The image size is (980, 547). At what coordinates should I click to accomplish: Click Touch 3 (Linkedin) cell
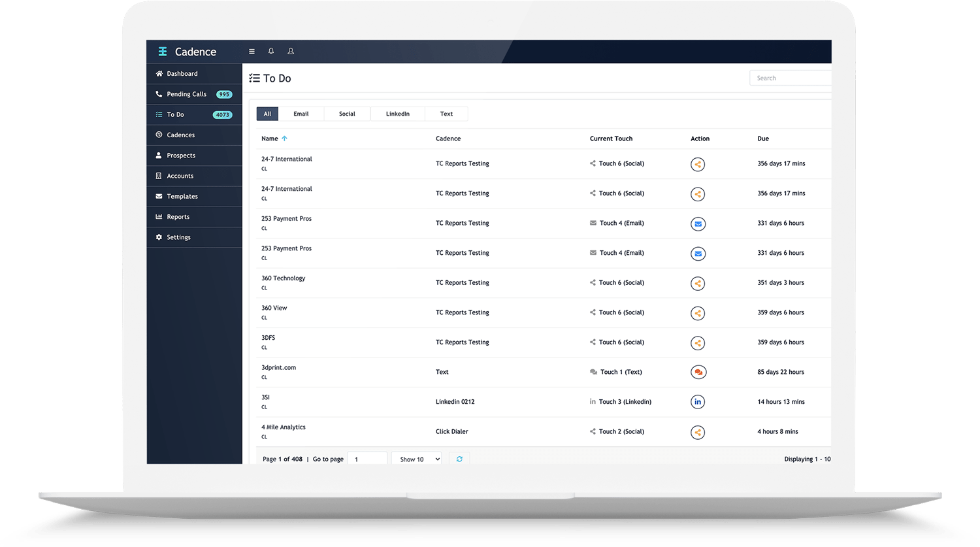(x=620, y=402)
